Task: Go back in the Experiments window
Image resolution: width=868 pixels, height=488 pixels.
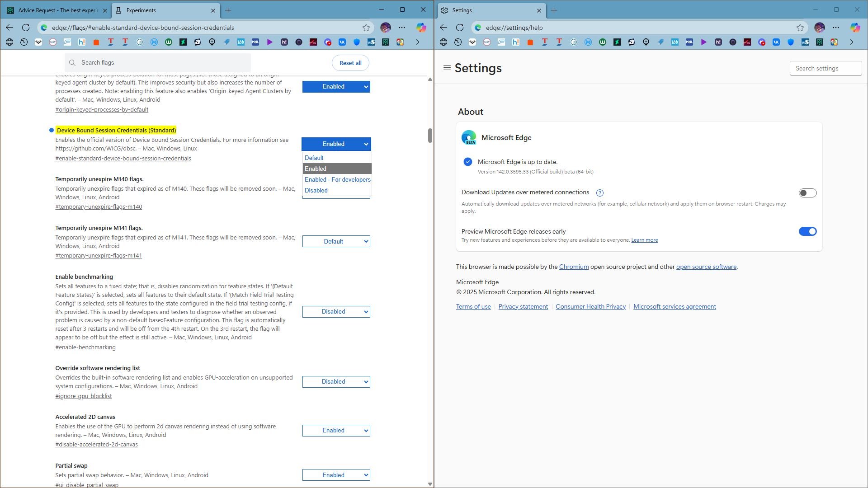Action: click(9, 28)
